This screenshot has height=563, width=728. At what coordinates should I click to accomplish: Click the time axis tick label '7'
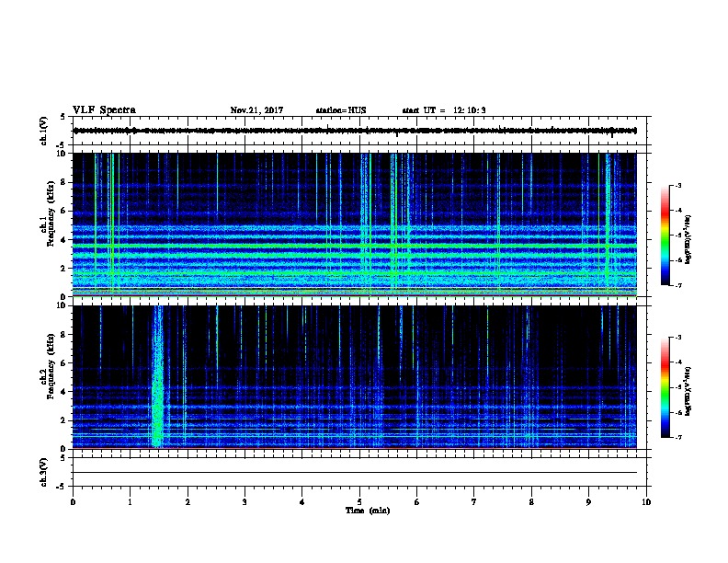[474, 502]
